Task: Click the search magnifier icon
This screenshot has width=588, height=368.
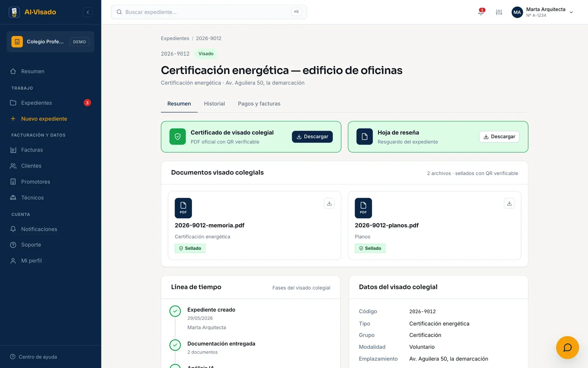Action: [x=119, y=12]
